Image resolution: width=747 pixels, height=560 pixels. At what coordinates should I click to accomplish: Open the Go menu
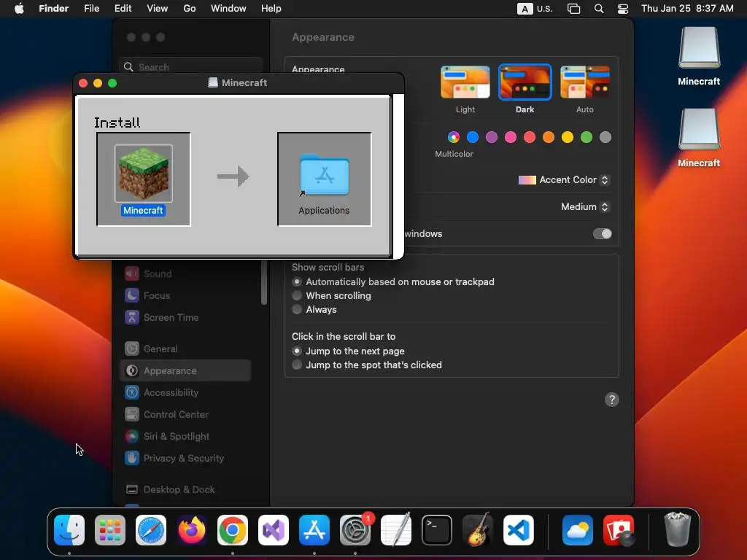tap(190, 9)
